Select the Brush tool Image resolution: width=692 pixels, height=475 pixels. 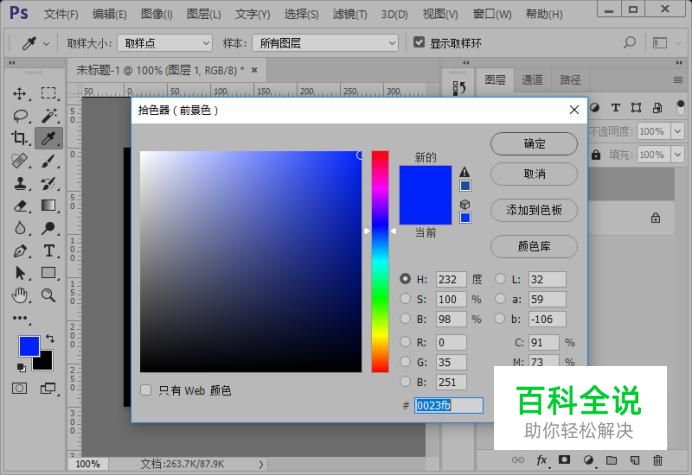tap(49, 161)
